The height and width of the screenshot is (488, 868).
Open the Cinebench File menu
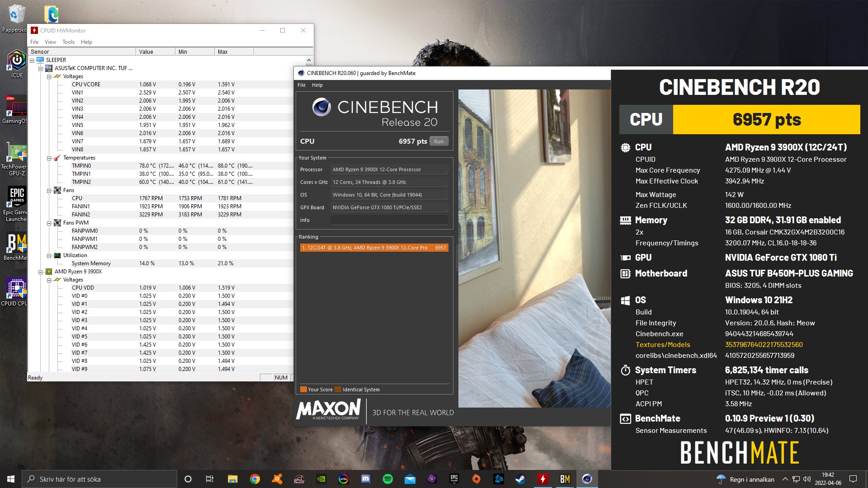(x=302, y=85)
